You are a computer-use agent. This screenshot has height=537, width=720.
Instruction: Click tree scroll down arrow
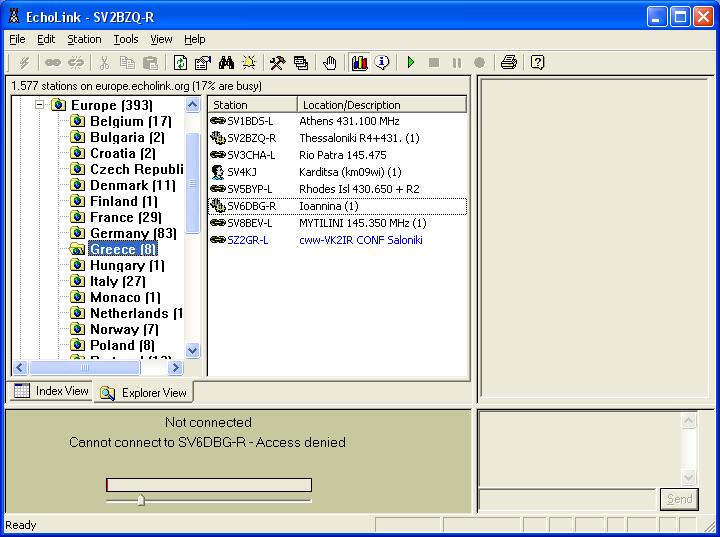[x=192, y=351]
